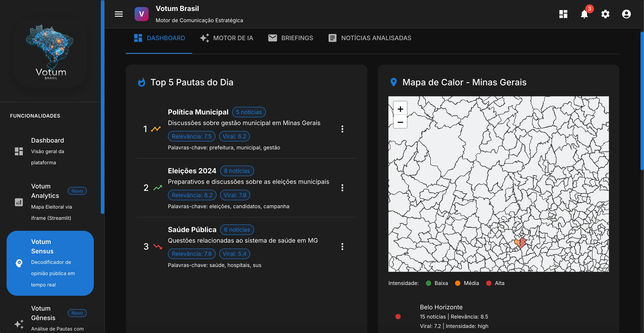This screenshot has width=644, height=333.
Task: Click dashboard grid icon in top bar
Action: [x=563, y=14]
